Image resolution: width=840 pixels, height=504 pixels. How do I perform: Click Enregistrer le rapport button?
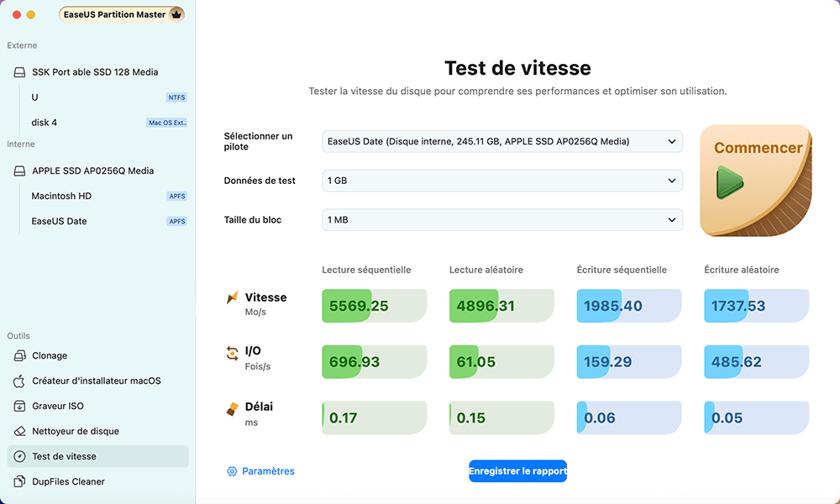click(x=517, y=471)
